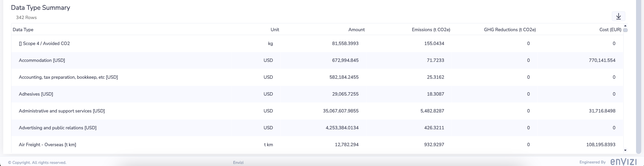Sort by Data Type column header
This screenshot has width=644, height=166.
point(23,30)
